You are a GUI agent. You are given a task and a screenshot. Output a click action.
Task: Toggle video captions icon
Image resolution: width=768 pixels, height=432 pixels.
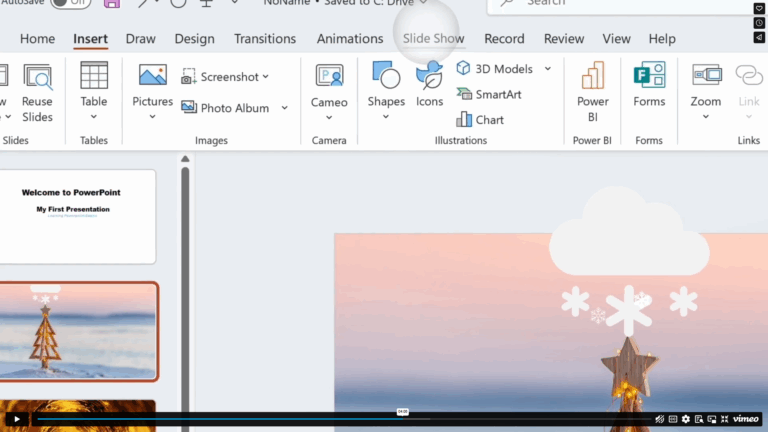pos(673,419)
